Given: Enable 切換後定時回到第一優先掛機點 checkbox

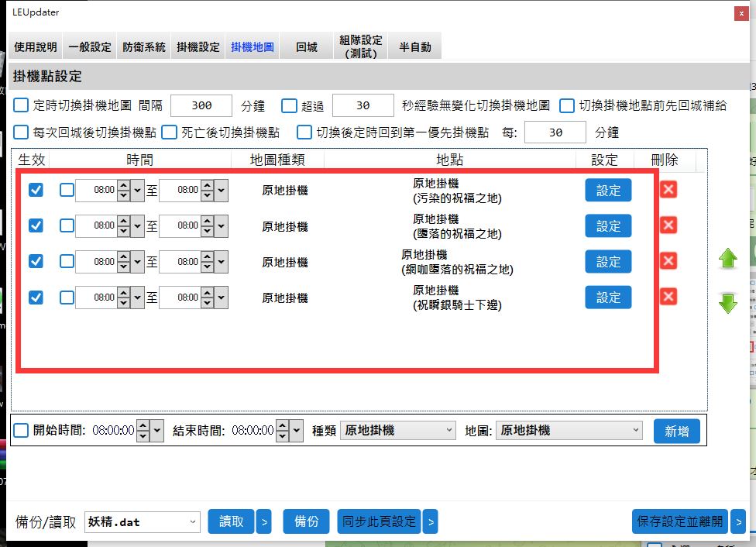Looking at the screenshot, I should click(304, 132).
